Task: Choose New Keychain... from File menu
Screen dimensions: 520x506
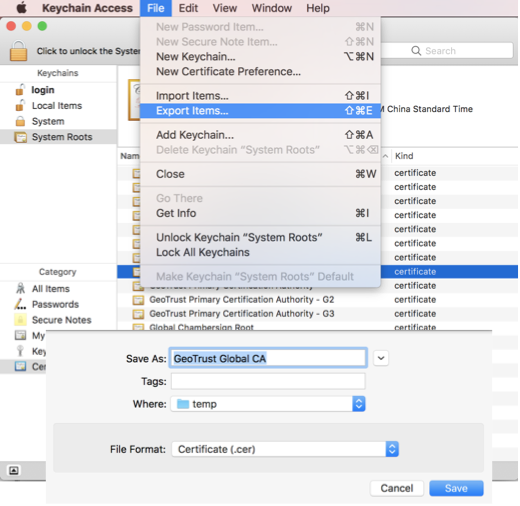Action: pos(260,57)
